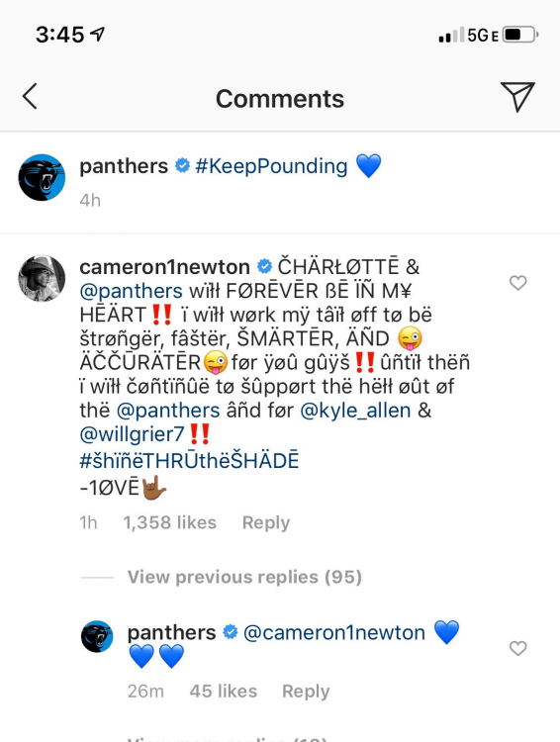560x742 pixels.
Task: Open the @willgrier7 mention
Action: click(x=132, y=434)
